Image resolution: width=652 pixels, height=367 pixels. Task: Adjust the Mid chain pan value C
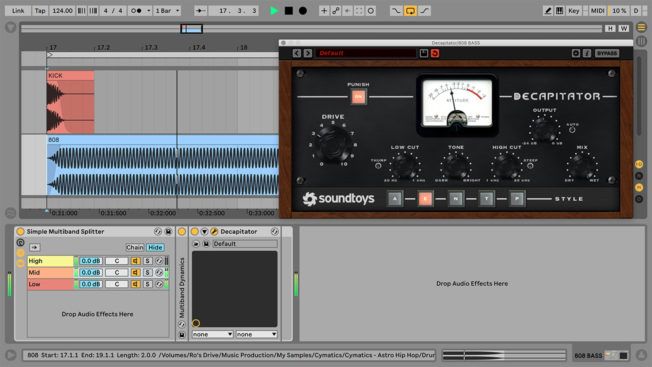click(x=117, y=273)
